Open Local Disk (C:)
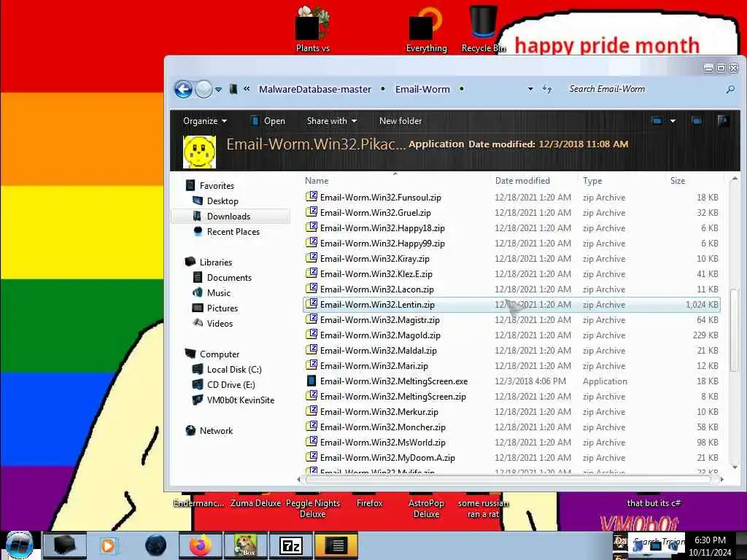The width and height of the screenshot is (747, 560). [234, 370]
